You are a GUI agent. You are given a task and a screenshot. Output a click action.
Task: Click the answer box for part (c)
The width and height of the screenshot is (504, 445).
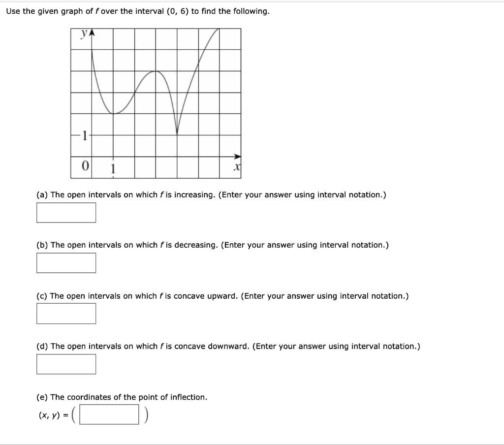66,313
